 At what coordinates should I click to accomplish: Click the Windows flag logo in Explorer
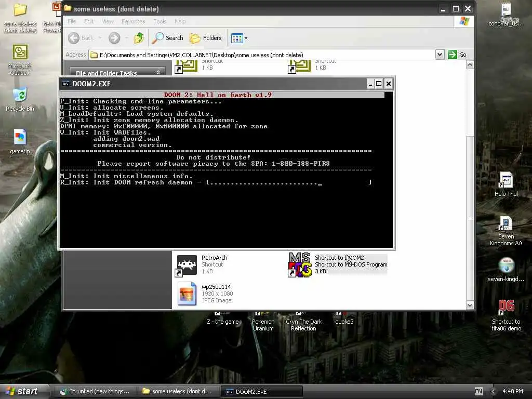tap(464, 21)
